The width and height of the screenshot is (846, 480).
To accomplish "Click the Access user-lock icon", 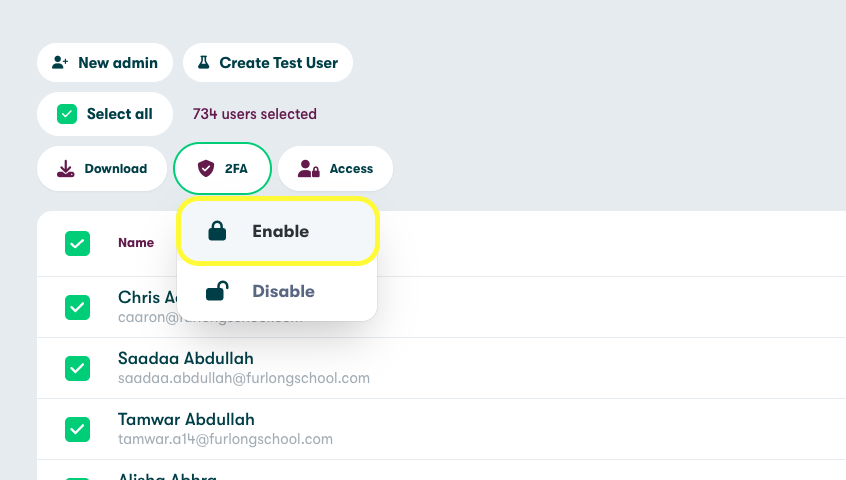I will coord(309,169).
